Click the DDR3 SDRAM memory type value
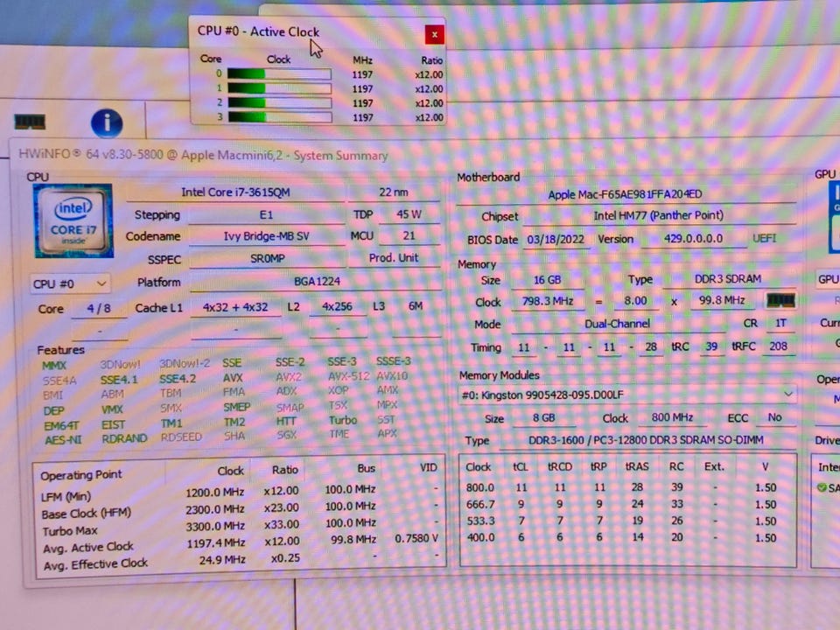The image size is (840, 630). pos(728,279)
